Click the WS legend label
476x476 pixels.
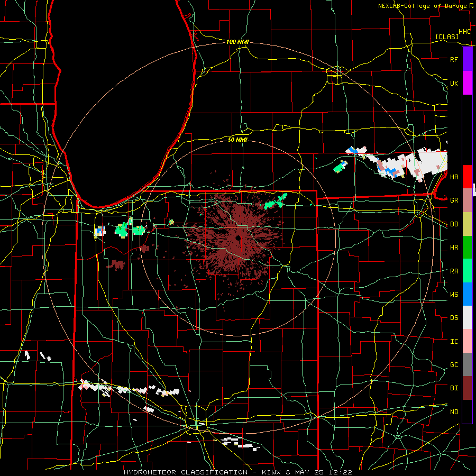click(x=454, y=294)
